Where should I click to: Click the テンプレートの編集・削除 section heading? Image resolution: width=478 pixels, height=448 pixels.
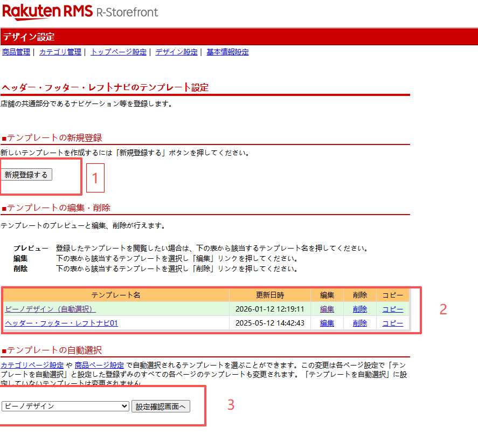click(x=56, y=208)
